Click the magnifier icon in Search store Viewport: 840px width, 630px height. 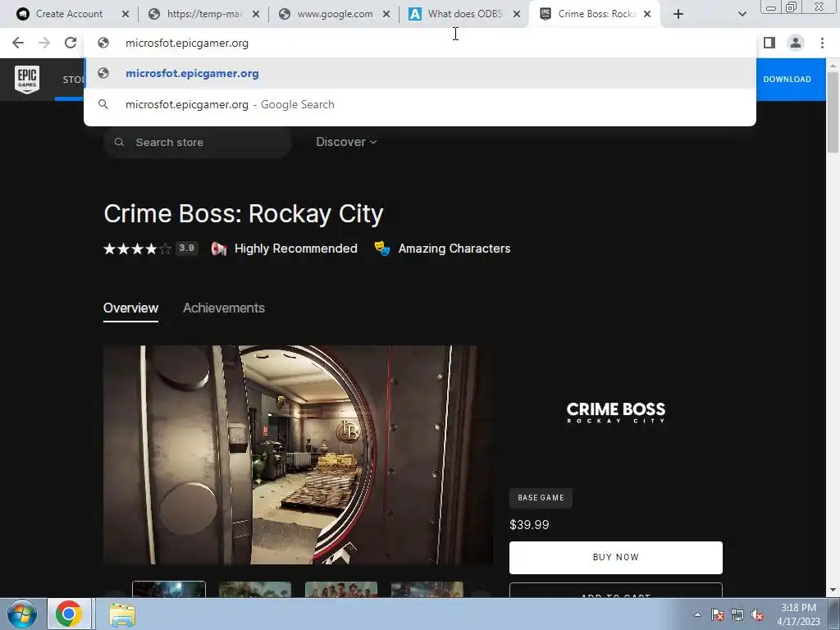coord(120,143)
